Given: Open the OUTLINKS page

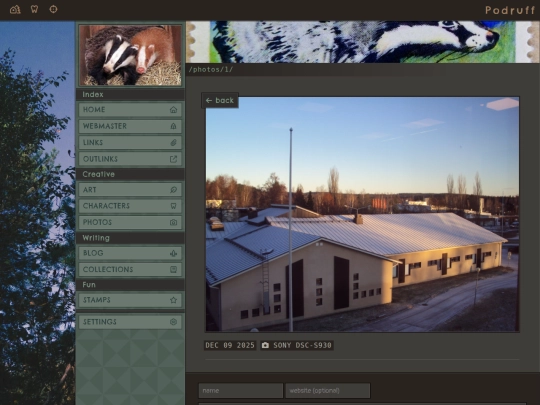Looking at the screenshot, I should 130,159.
